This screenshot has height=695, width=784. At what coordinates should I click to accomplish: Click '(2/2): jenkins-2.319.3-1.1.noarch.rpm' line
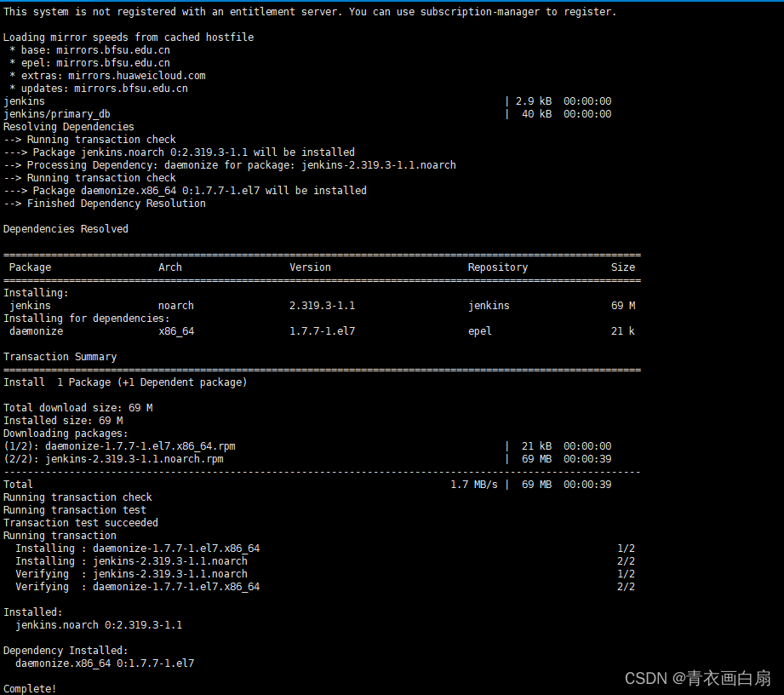click(113, 459)
